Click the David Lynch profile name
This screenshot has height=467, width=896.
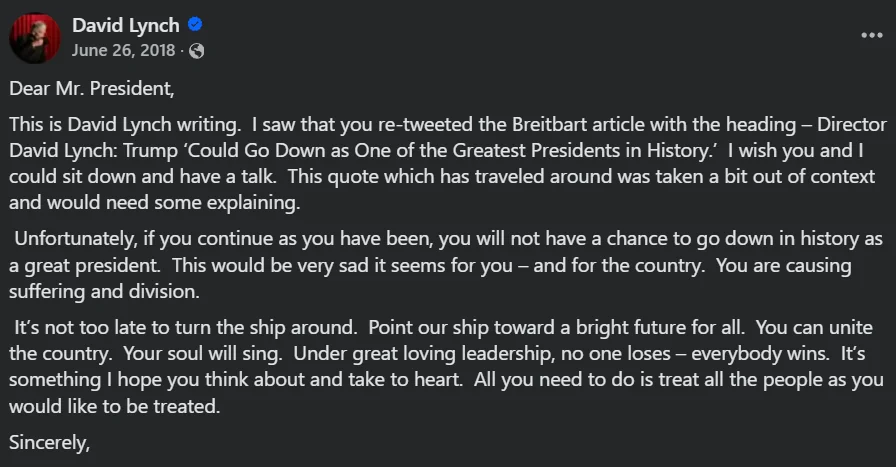pos(126,26)
